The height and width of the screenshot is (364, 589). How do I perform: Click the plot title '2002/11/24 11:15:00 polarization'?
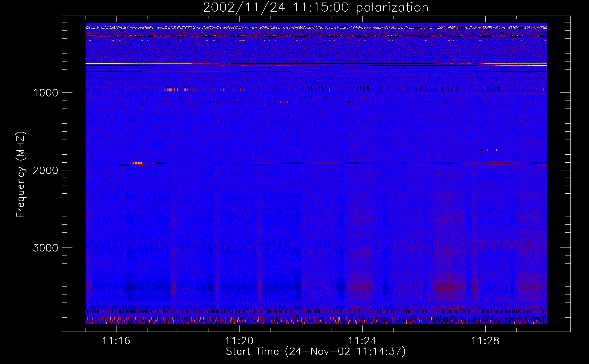[x=316, y=8]
